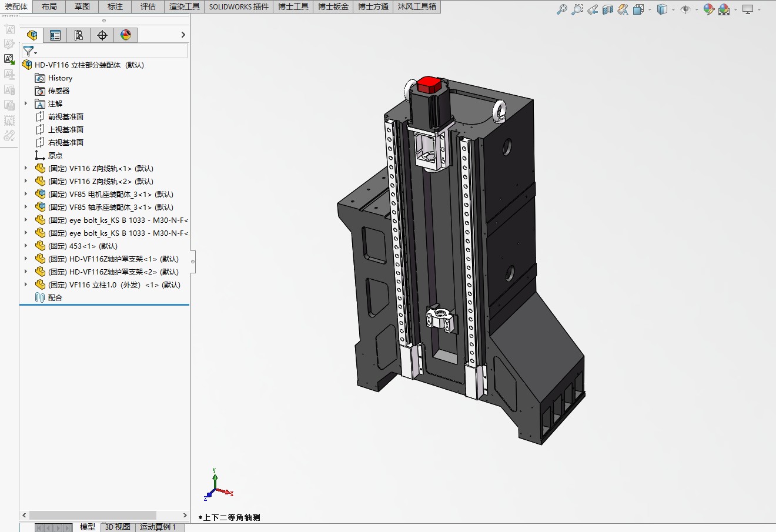Open the DimXpertManager crosshair tab
Screen dimensions: 776x532
(102, 35)
